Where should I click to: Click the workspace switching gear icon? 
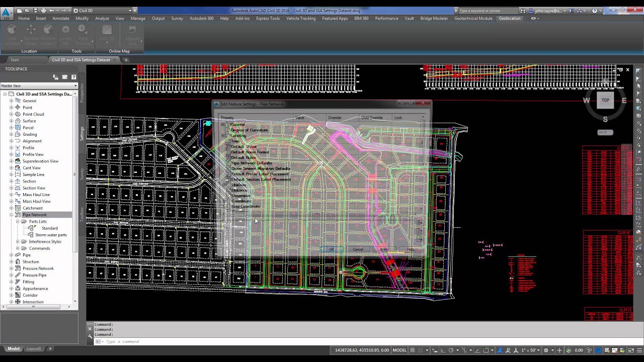tap(546, 350)
